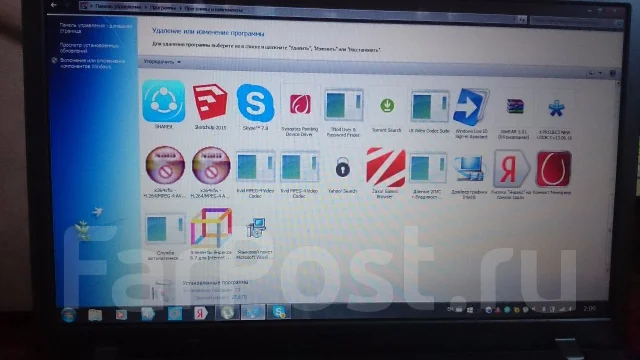Click Программы и компоненты breadcrumb segment
640x360 pixels.
click(x=214, y=9)
